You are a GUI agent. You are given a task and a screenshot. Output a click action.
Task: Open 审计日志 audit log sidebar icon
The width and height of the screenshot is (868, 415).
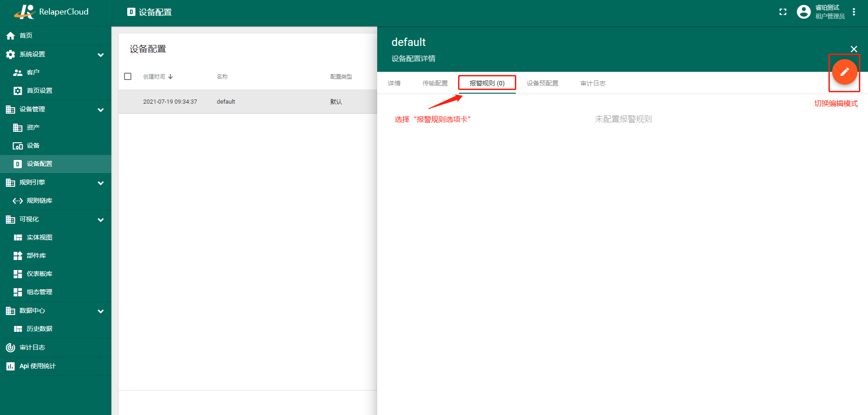[x=10, y=348]
